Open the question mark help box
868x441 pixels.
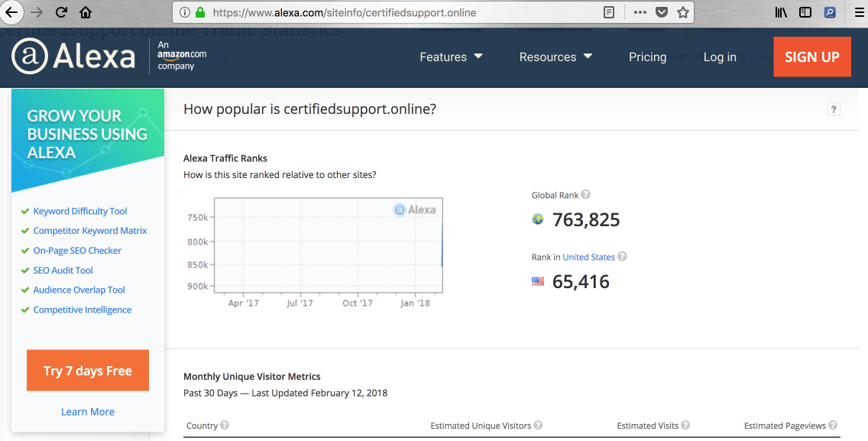pyautogui.click(x=834, y=109)
